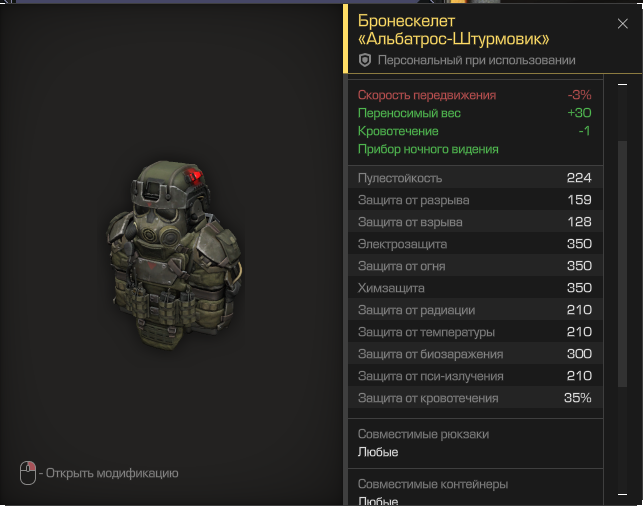Viewport: 643px width, 506px height.
Task: Close the armor details panel with X
Action: click(622, 24)
